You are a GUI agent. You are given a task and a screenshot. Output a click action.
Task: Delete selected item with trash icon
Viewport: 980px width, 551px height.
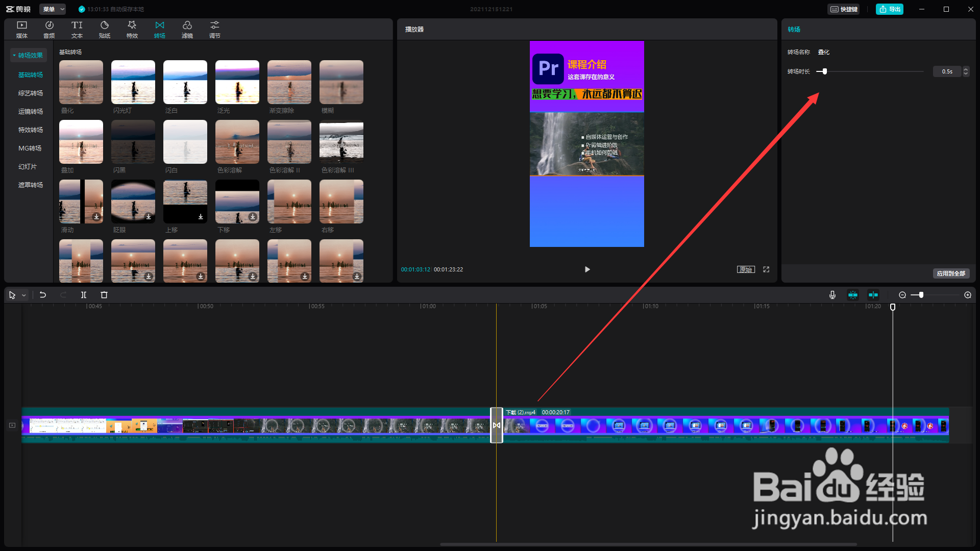(104, 295)
